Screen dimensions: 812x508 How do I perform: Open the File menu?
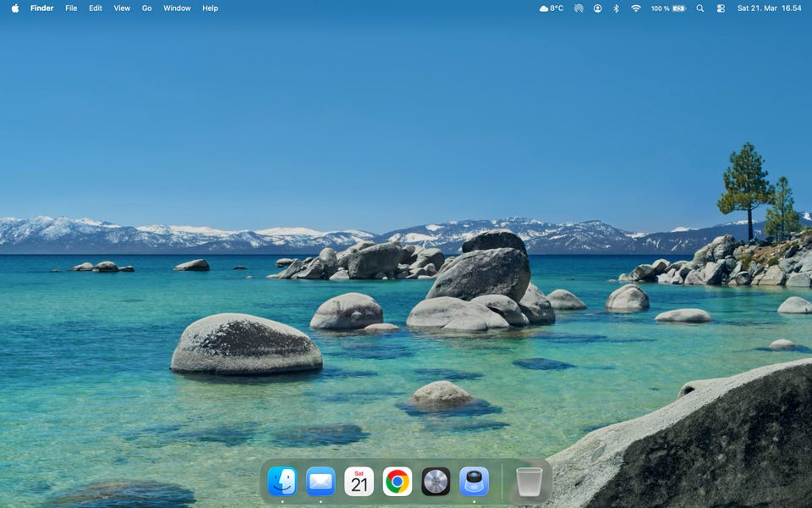(x=71, y=8)
